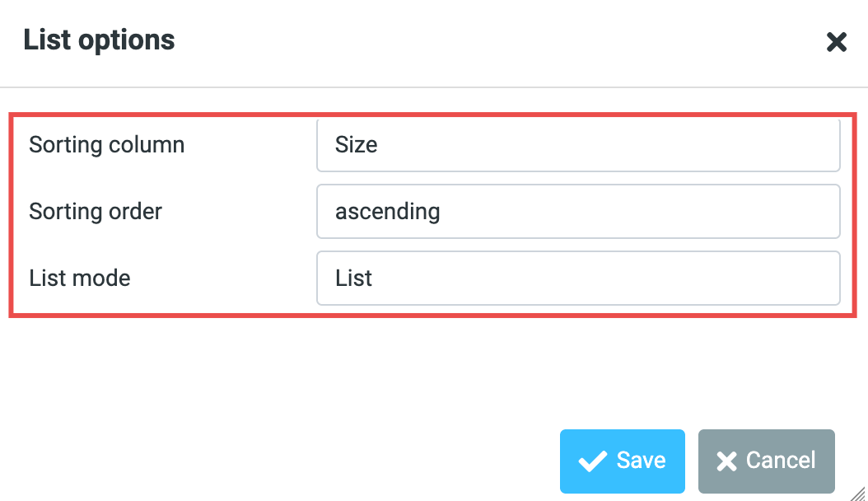The image size is (868, 501).
Task: Click the Sorting column label
Action: 107,146
